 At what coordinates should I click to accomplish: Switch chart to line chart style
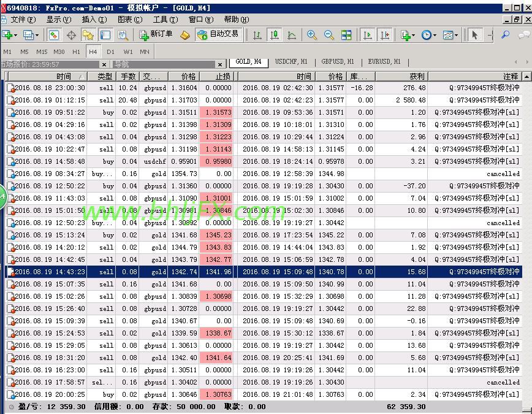click(292, 35)
